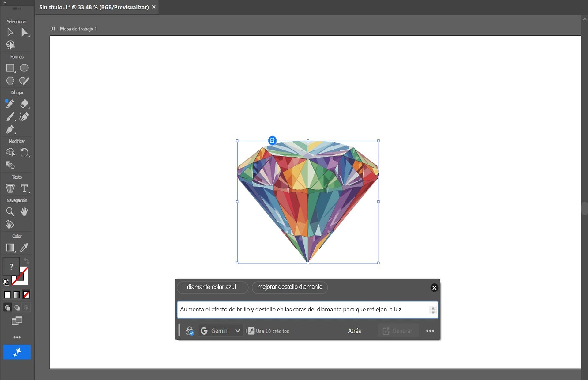This screenshot has width=588, height=380.
Task: Select the Rotate tool under Modificar
Action: 24,152
